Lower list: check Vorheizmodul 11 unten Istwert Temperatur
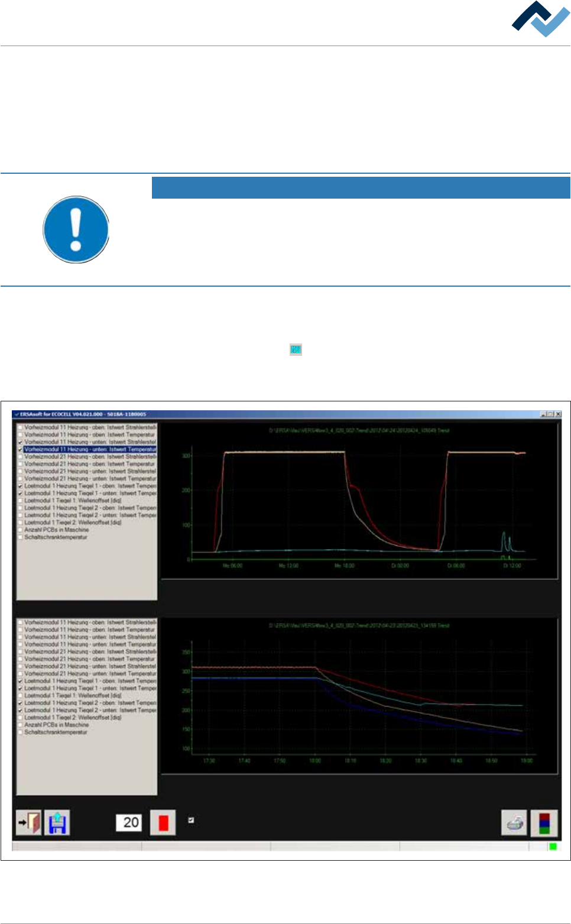 pos(21,644)
